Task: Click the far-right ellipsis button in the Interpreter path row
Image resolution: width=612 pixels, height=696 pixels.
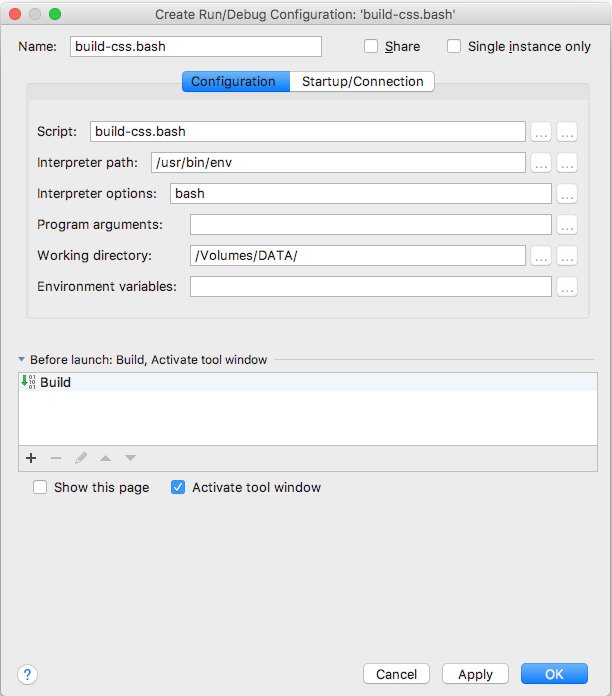Action: tap(567, 163)
